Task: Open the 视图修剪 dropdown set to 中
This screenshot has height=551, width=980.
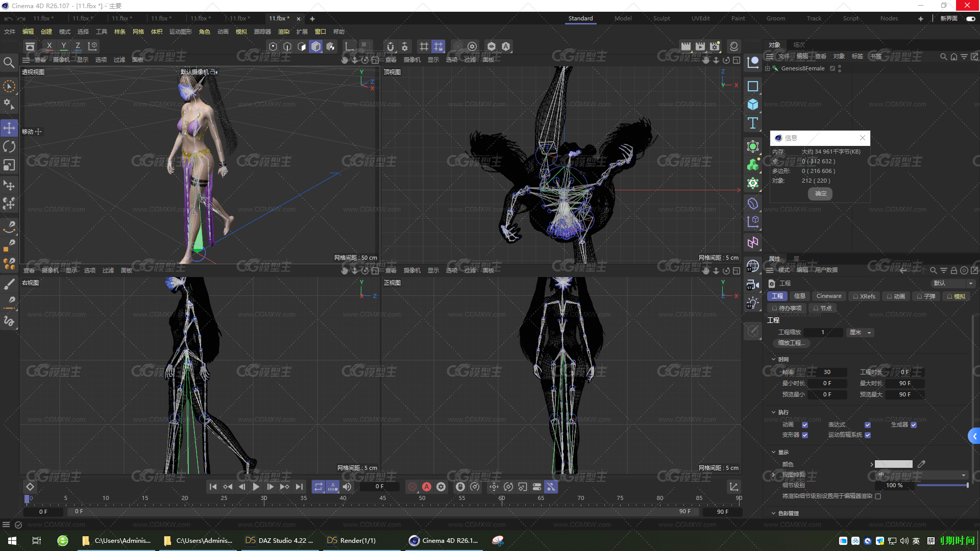Action: (x=922, y=474)
